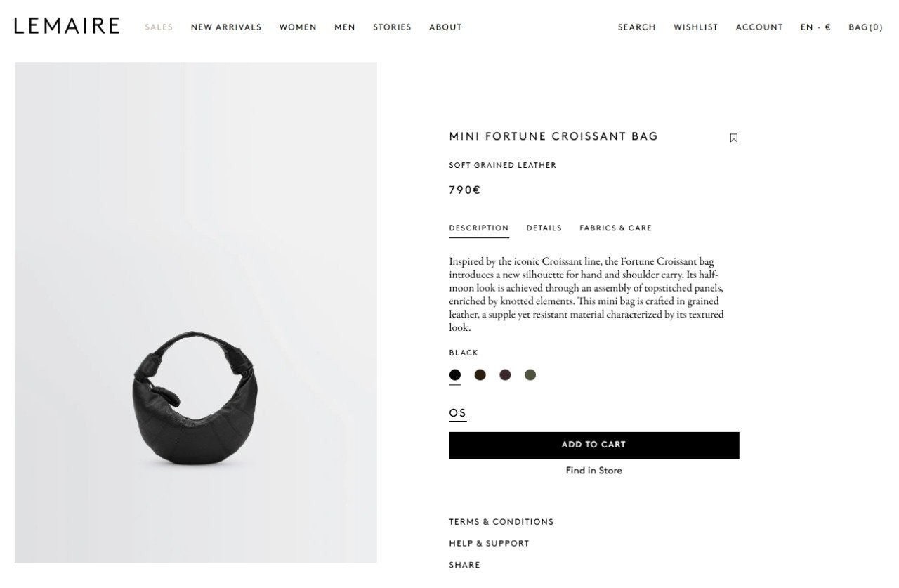
Task: Open the Stories menu
Action: pyautogui.click(x=392, y=27)
